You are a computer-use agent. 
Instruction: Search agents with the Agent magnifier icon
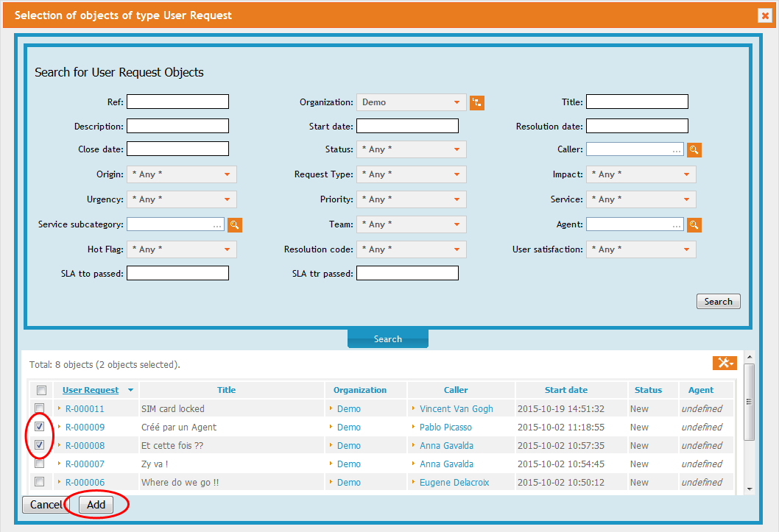point(693,224)
